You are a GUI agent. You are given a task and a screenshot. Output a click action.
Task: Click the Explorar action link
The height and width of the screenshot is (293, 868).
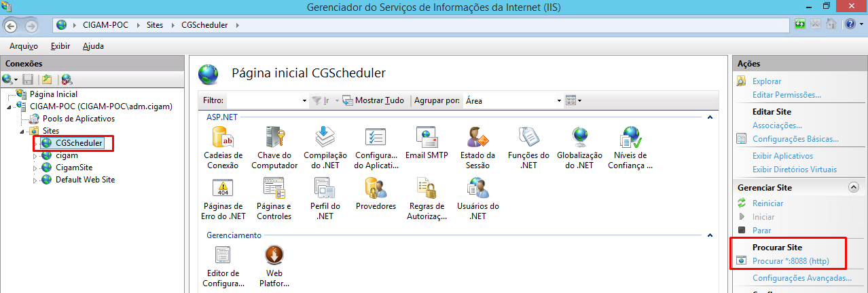pyautogui.click(x=767, y=81)
